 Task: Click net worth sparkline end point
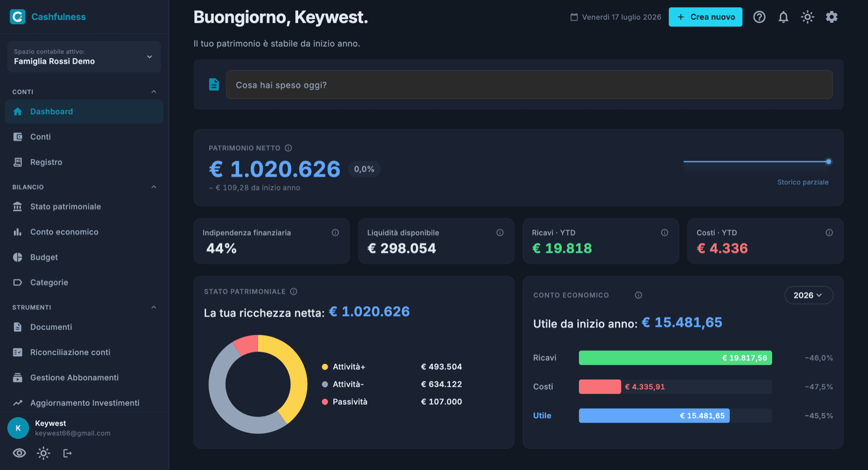[x=829, y=162]
